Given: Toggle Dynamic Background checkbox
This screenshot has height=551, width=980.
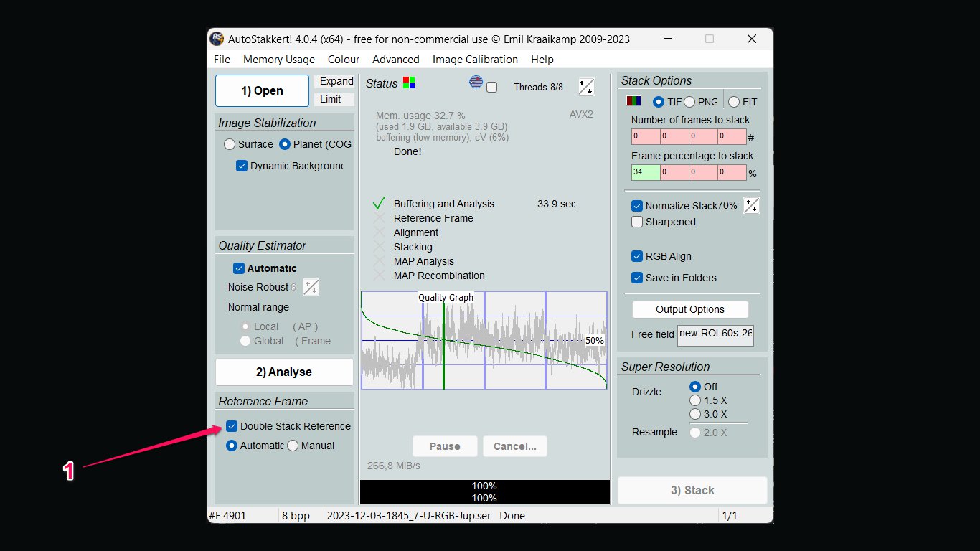Looking at the screenshot, I should (x=242, y=166).
